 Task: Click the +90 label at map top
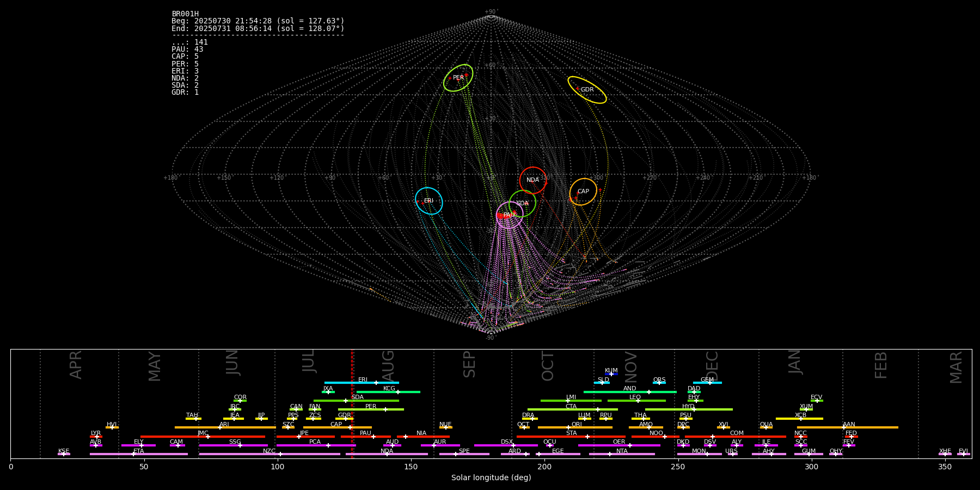pyautogui.click(x=491, y=12)
